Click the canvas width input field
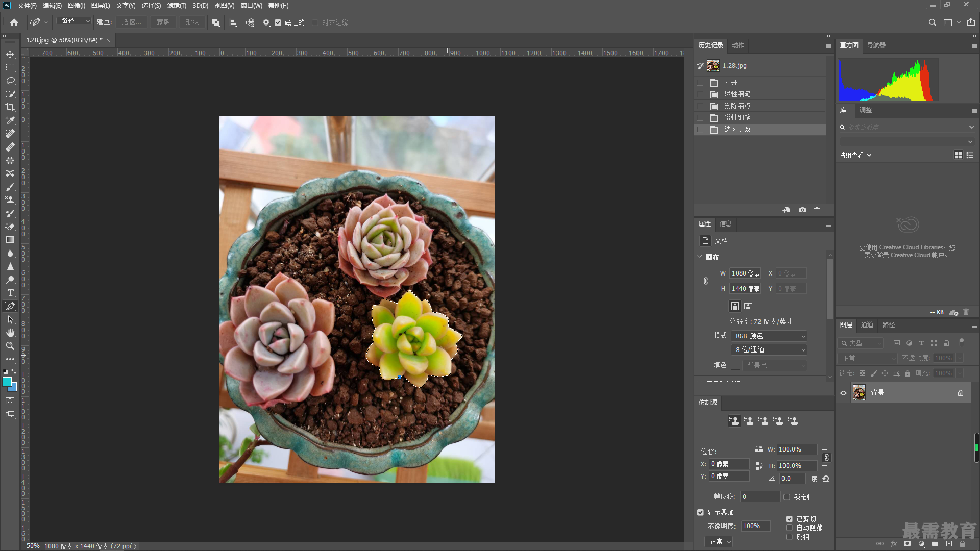Viewport: 980px width, 551px height. (x=745, y=273)
